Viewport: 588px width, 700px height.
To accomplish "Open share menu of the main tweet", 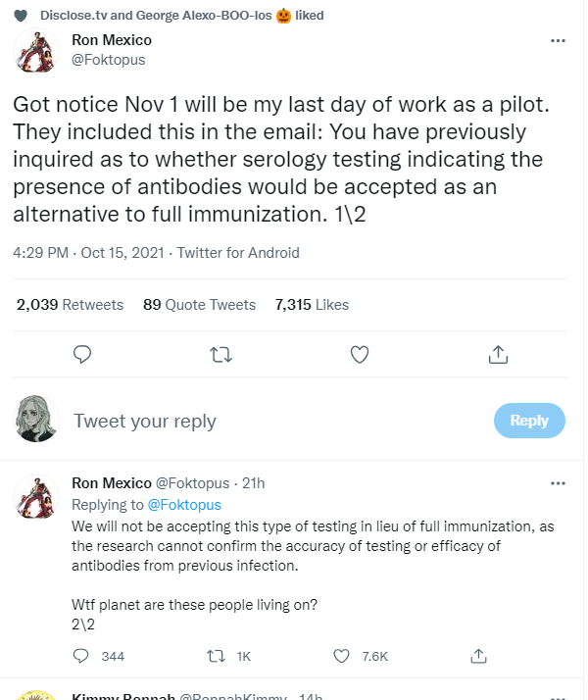I will pos(498,355).
